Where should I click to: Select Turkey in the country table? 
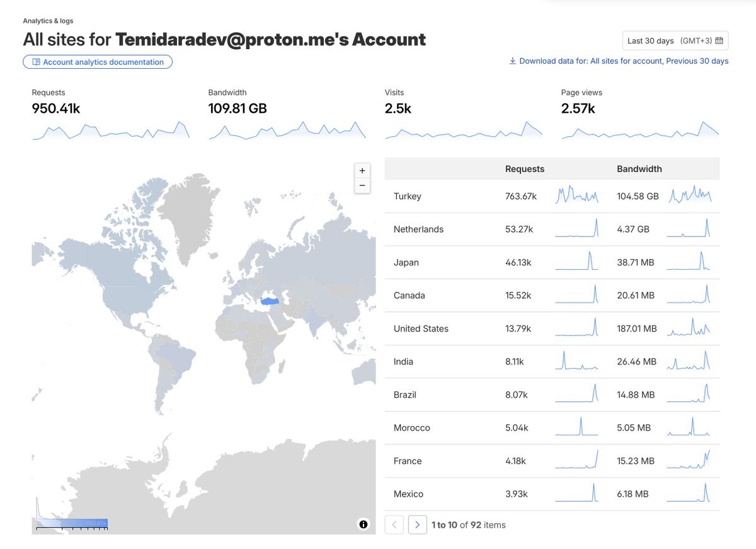click(407, 196)
